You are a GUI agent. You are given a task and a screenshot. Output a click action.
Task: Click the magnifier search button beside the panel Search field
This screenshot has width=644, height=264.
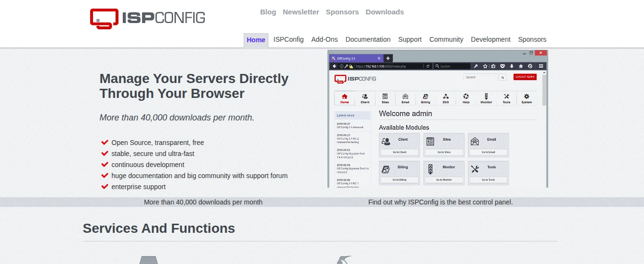coord(503,77)
